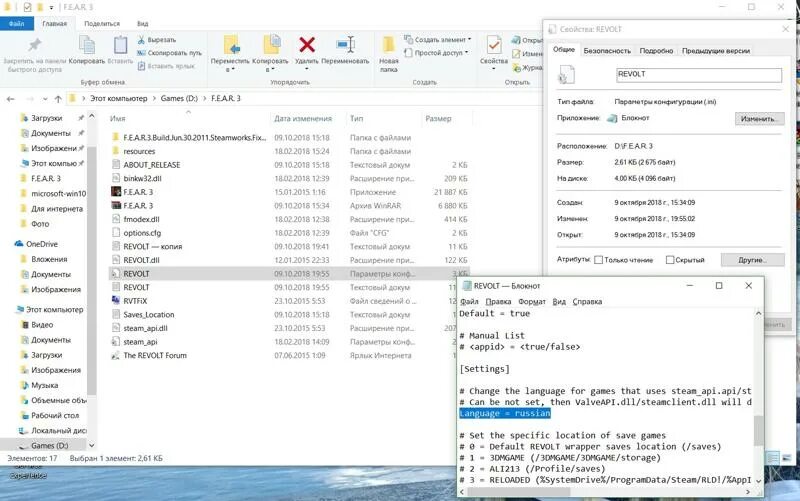Screen dimensions: 800x501
Task: Open Предыдущие версии tab
Action: click(x=716, y=51)
